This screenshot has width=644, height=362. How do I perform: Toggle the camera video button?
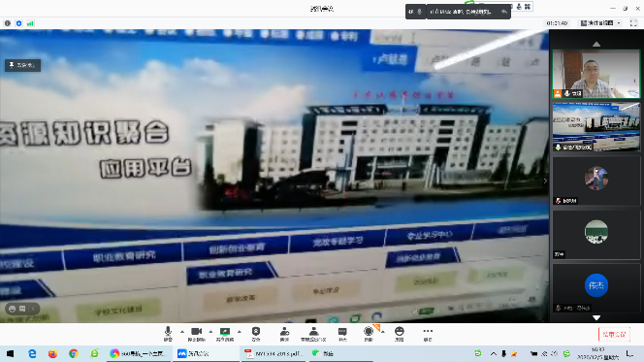point(196,334)
